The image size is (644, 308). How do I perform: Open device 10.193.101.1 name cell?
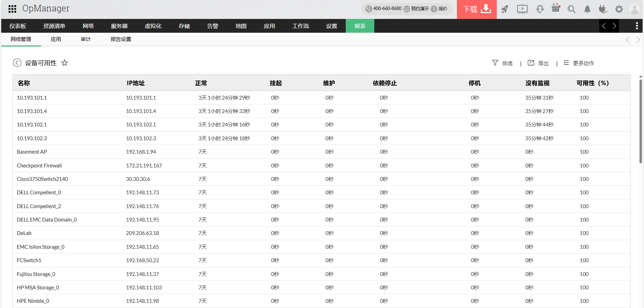point(32,97)
